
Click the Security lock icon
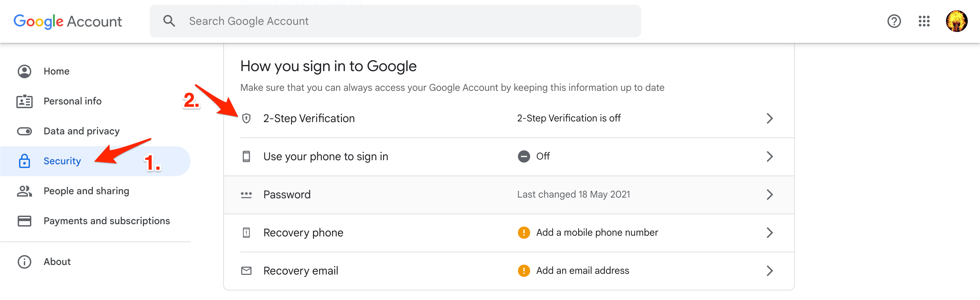pyautogui.click(x=24, y=161)
